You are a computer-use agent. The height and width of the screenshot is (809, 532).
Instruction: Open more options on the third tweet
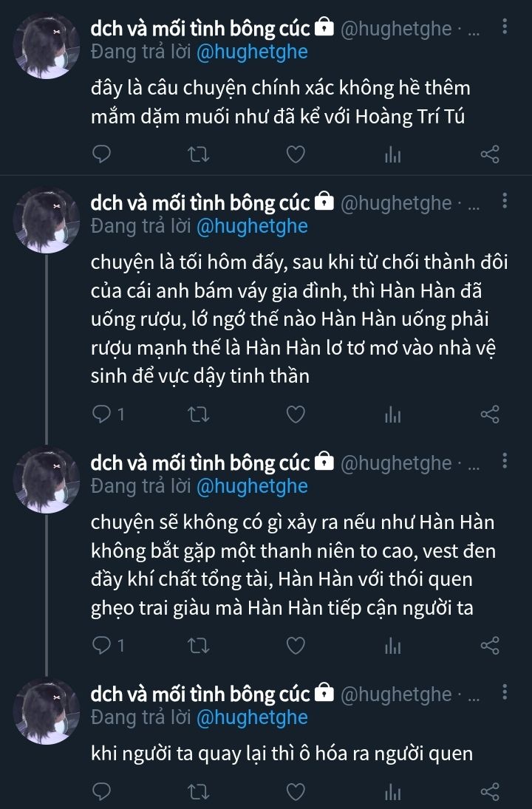pos(505,462)
